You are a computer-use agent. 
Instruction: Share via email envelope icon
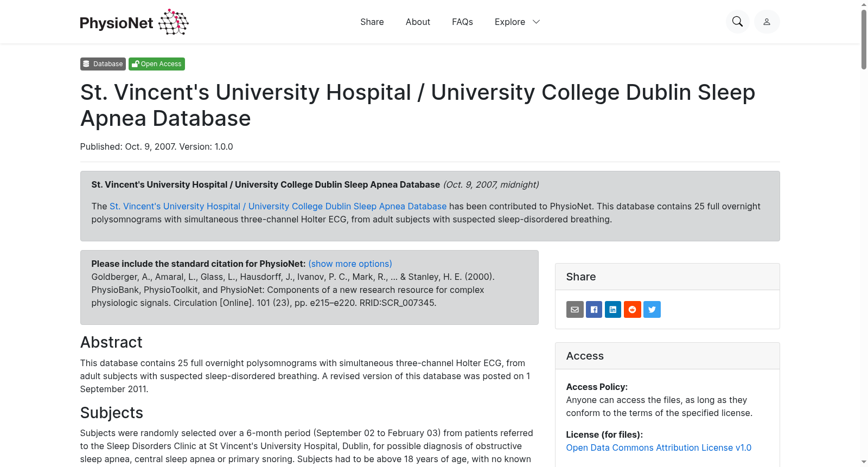point(575,310)
